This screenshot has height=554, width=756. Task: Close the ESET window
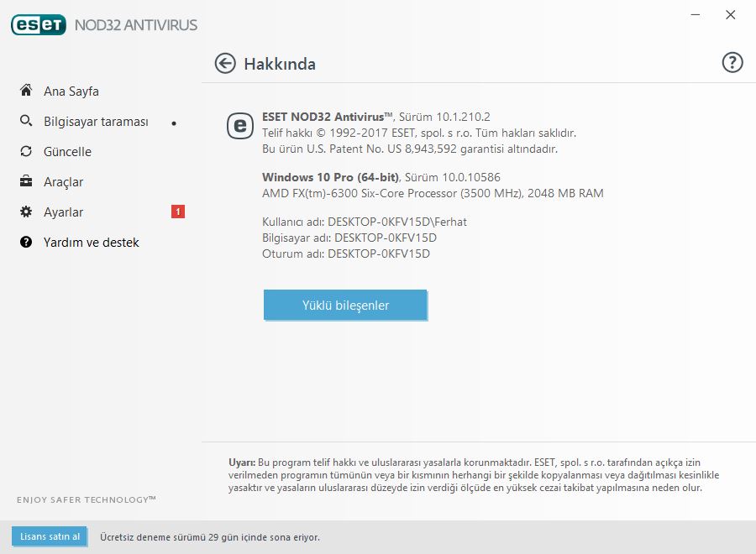point(731,15)
